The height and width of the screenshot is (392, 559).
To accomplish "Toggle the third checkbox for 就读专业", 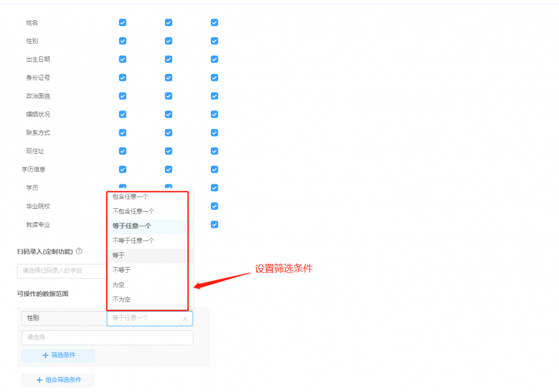I will 214,224.
